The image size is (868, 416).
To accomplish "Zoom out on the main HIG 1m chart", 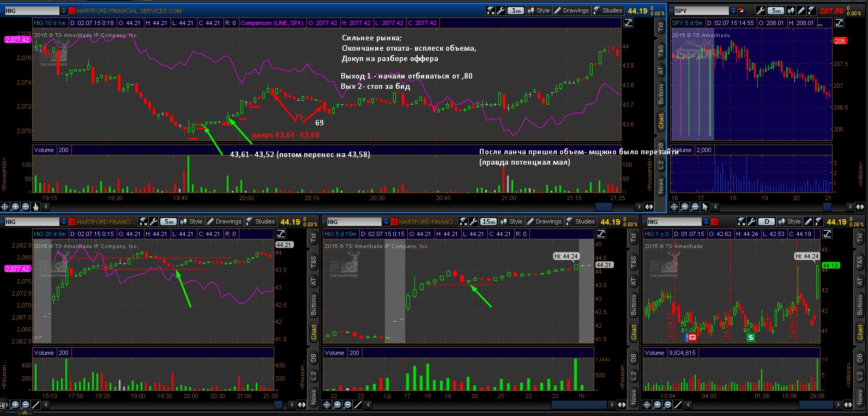I will pyautogui.click(x=26, y=207).
